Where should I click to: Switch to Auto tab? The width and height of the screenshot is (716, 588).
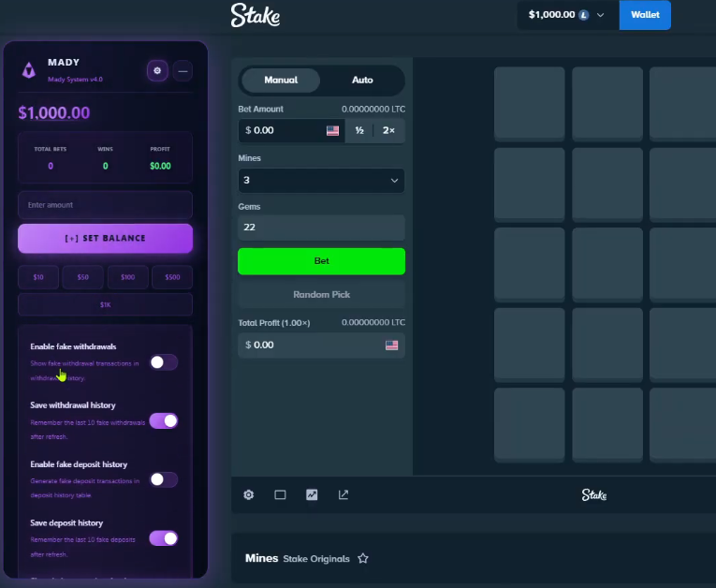pos(362,80)
